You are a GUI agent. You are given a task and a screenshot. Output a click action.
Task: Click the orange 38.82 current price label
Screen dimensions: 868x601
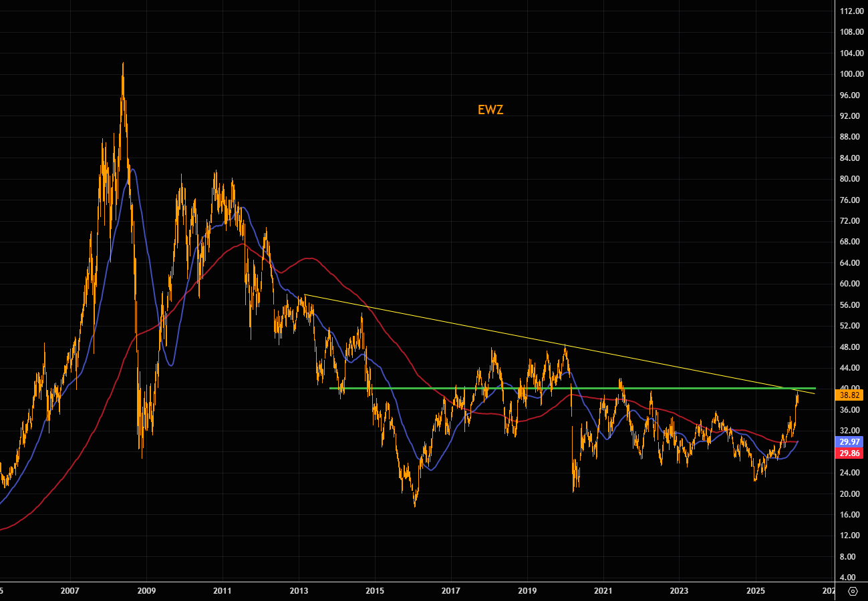pyautogui.click(x=851, y=395)
